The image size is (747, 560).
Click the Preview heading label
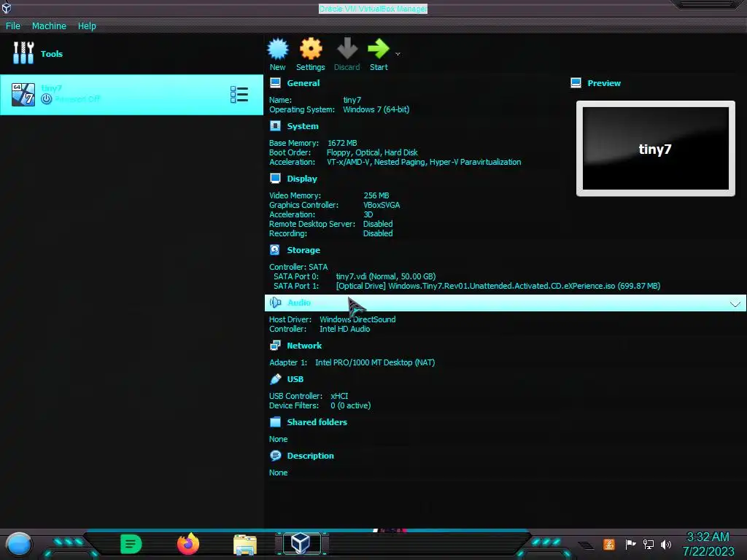click(x=604, y=83)
